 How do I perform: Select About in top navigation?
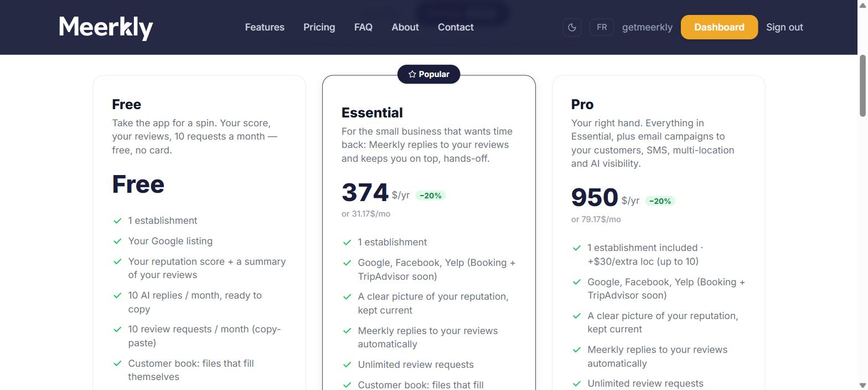405,27
